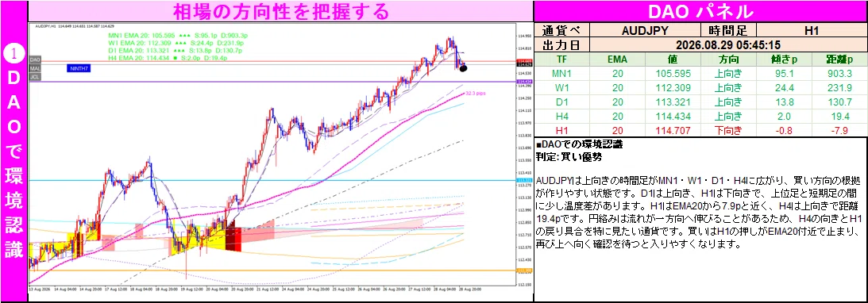Click the 24.4 slope value
The width and height of the screenshot is (868, 303).
[x=783, y=87]
